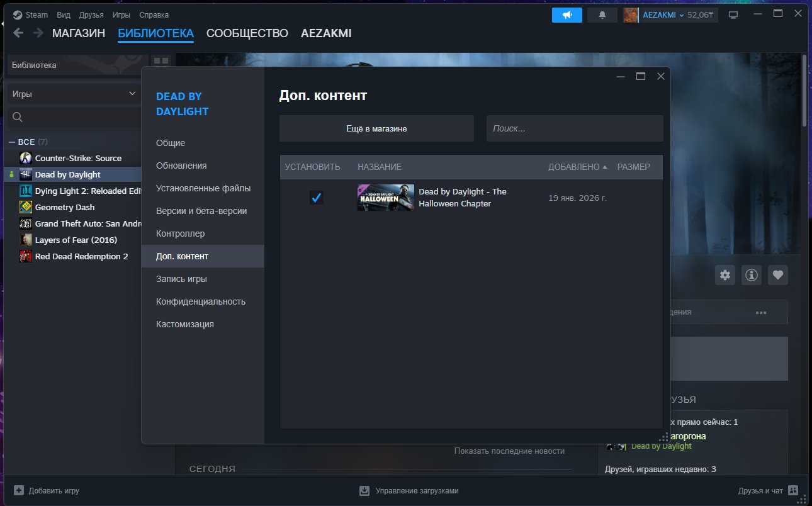Go back with the left arrow

coord(18,33)
